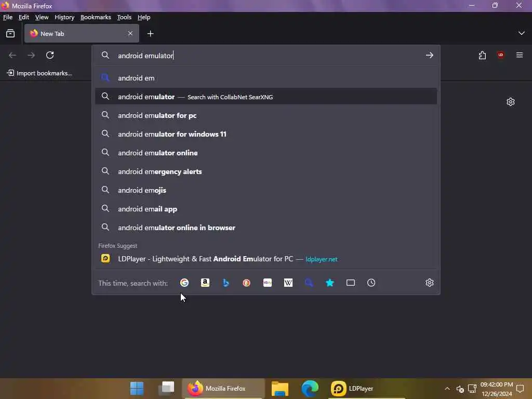Switch to Mozilla Firefox taskbar button
This screenshot has height=399, width=532.
223,389
